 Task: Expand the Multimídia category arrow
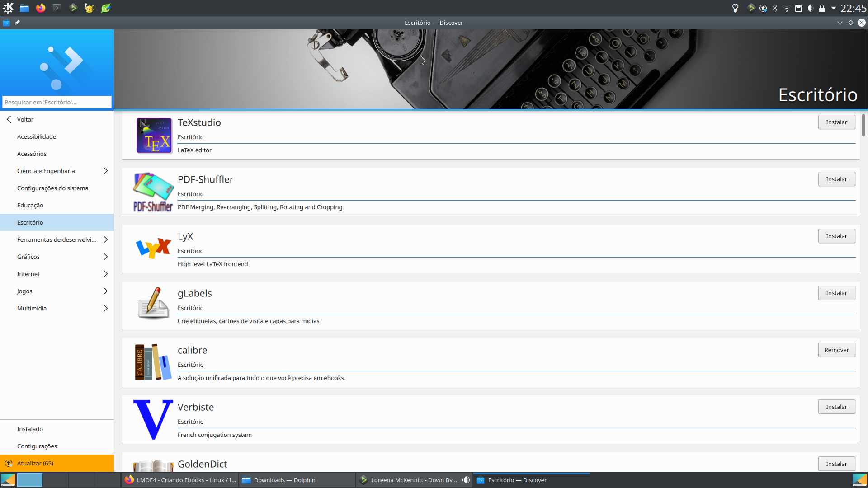coord(105,308)
